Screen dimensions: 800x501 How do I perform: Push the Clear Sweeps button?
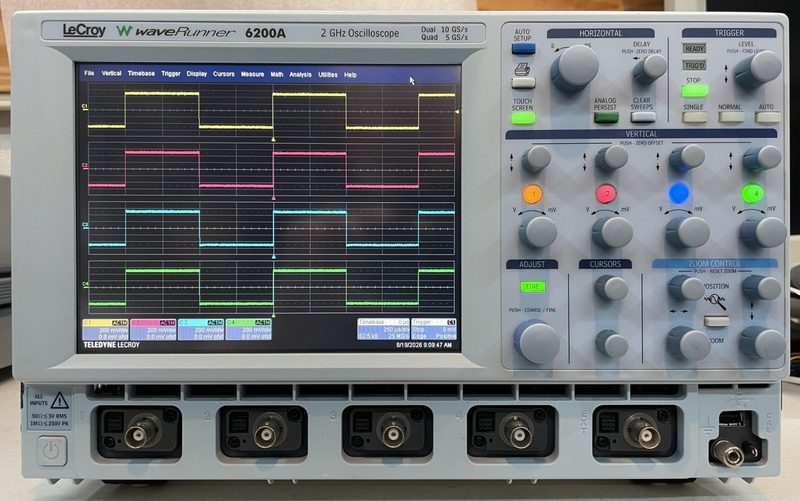[x=643, y=117]
